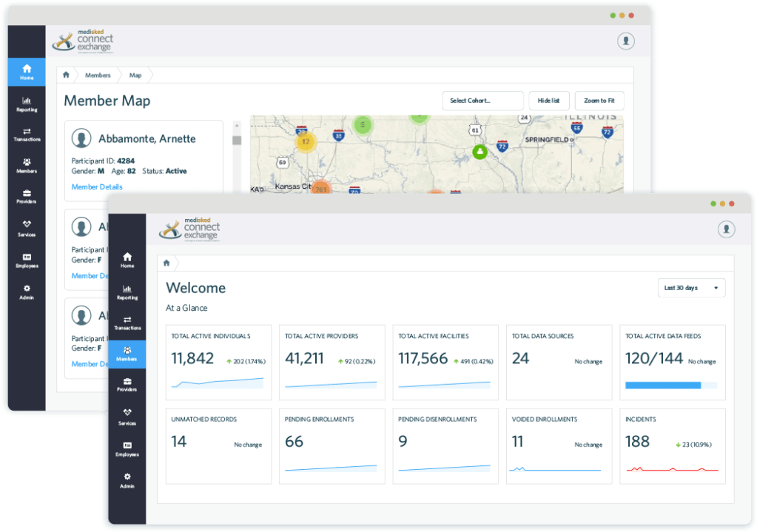Go to Services in the front sidebar
Image resolution: width=757 pixels, height=532 pixels.
(127, 416)
